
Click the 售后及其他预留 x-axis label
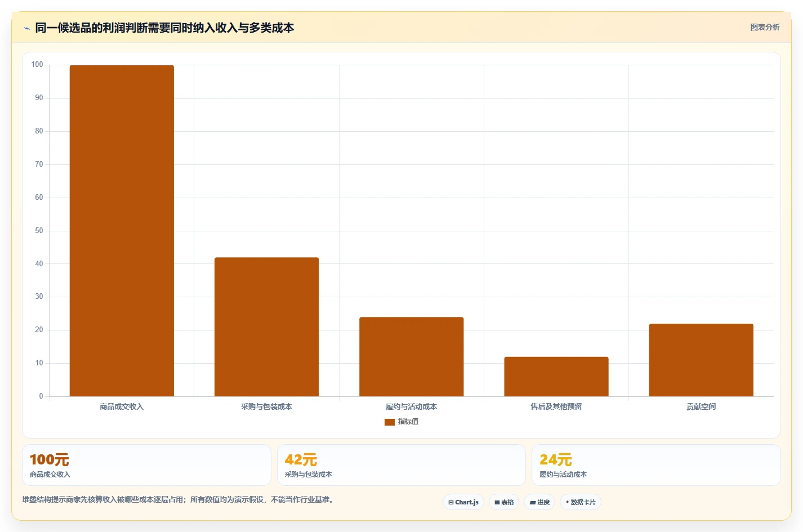coord(556,406)
